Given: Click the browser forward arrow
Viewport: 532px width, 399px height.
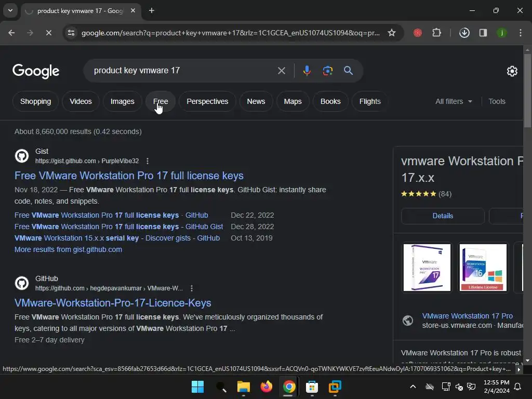Looking at the screenshot, I should coord(30,33).
